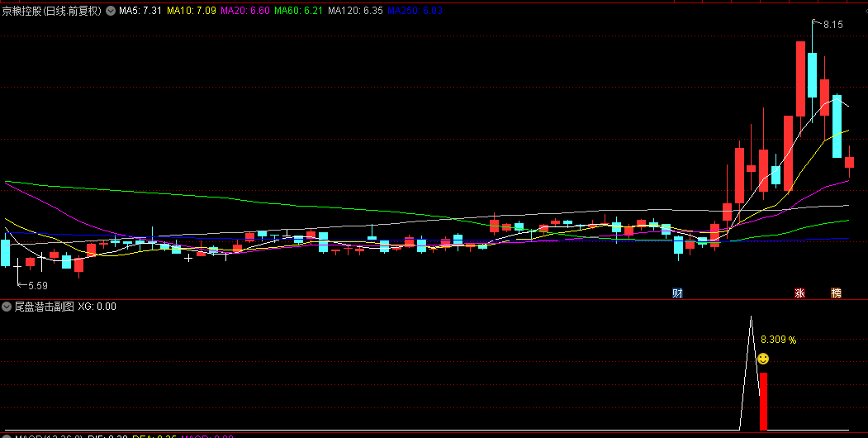The width and height of the screenshot is (868, 438).
Task: Click the yellow smiley face signal icon
Action: pos(763,359)
